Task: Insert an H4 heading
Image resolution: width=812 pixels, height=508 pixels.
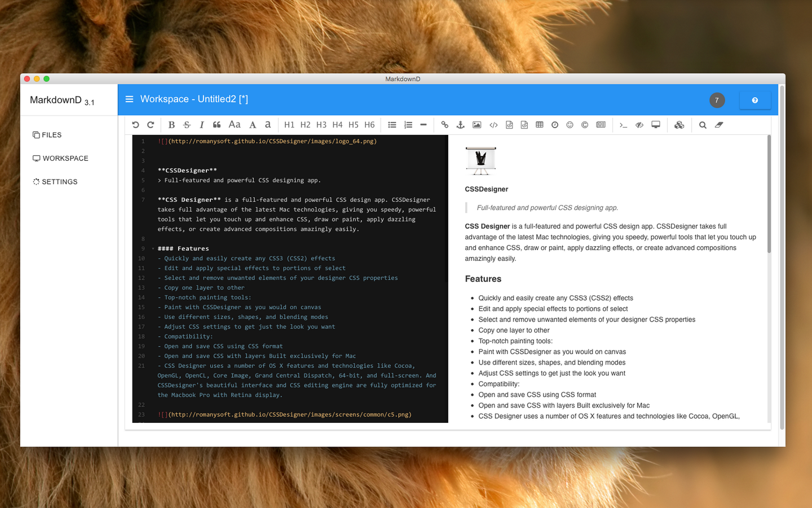Action: (x=337, y=125)
